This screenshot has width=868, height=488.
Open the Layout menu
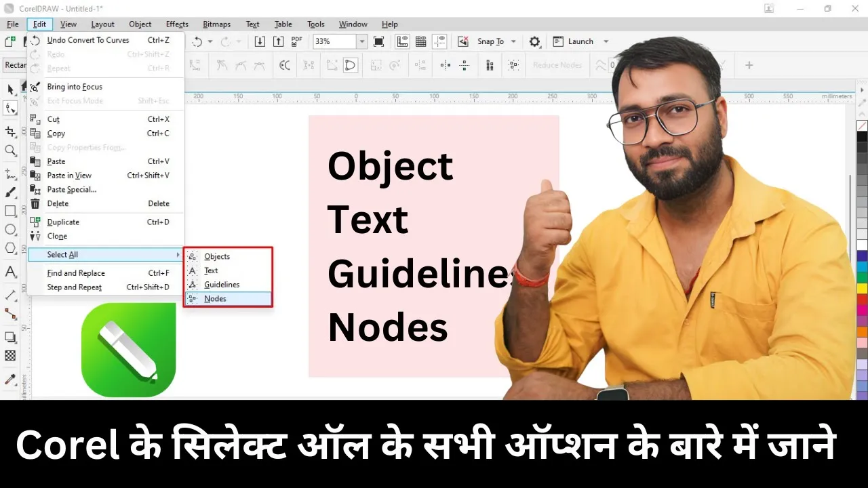tap(103, 24)
